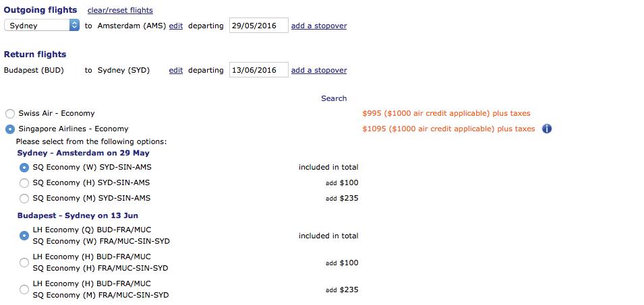
Task: Click clear/reset flights link
Action: pyautogui.click(x=120, y=10)
